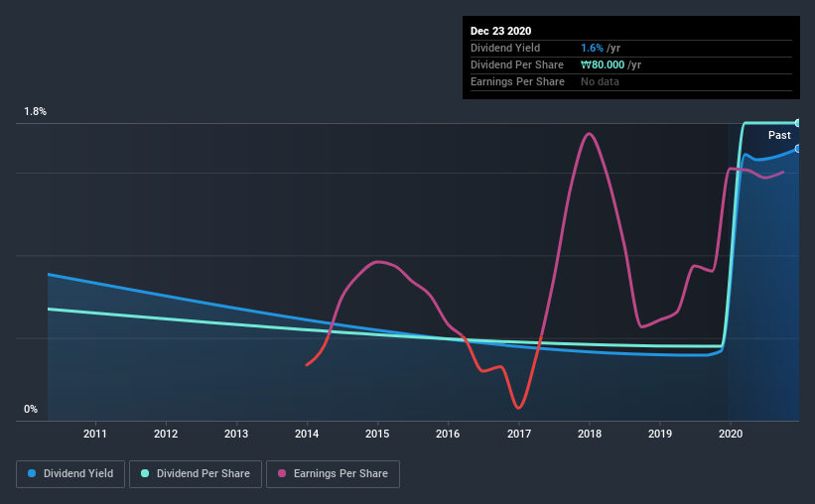The height and width of the screenshot is (504, 815).
Task: Click the 2017 x-axis label
Action: coord(519,434)
